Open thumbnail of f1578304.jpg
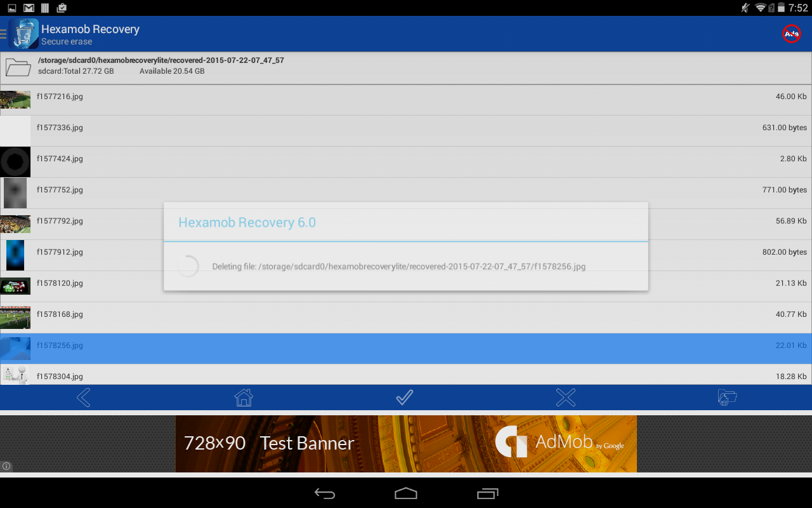This screenshot has height=508, width=812. click(15, 375)
